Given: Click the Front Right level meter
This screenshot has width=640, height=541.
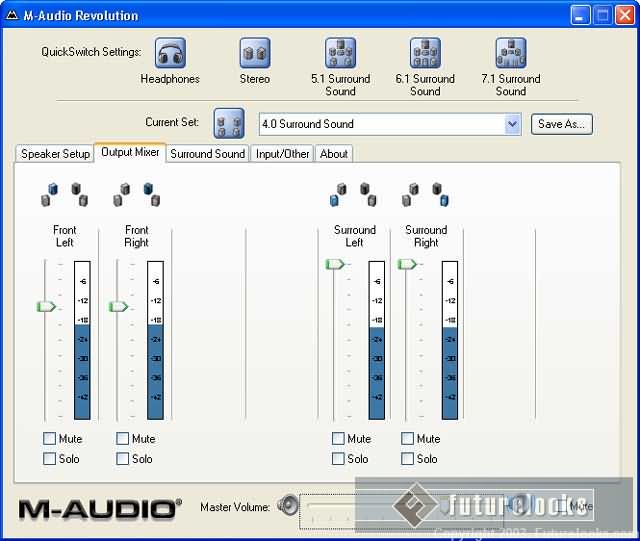Looking at the screenshot, I should [x=155, y=340].
